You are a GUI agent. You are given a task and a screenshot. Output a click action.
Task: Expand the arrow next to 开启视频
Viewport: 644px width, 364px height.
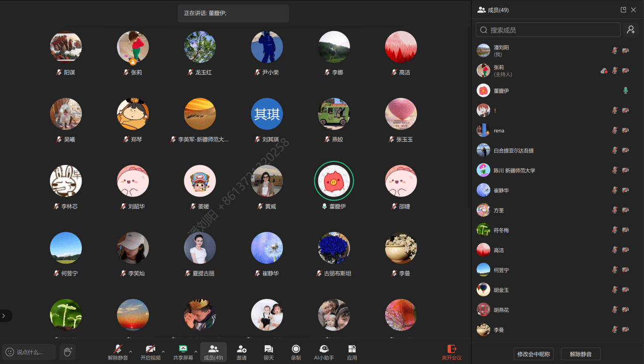pyautogui.click(x=163, y=351)
